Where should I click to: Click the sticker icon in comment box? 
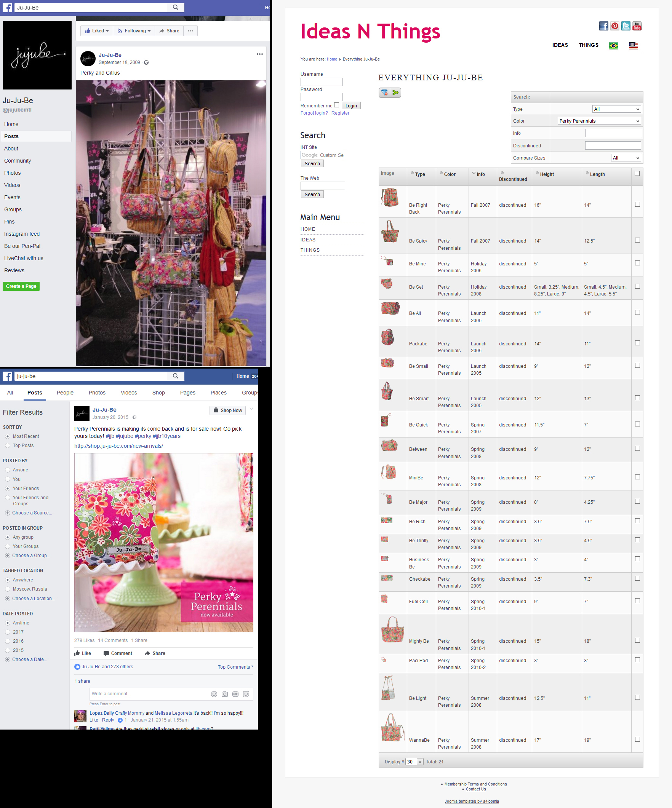[246, 694]
